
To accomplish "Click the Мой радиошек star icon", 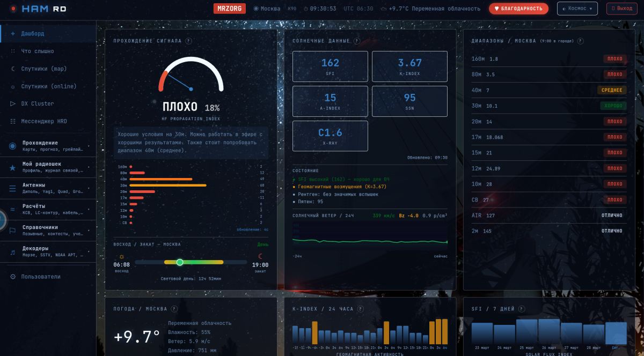I will pos(12,167).
